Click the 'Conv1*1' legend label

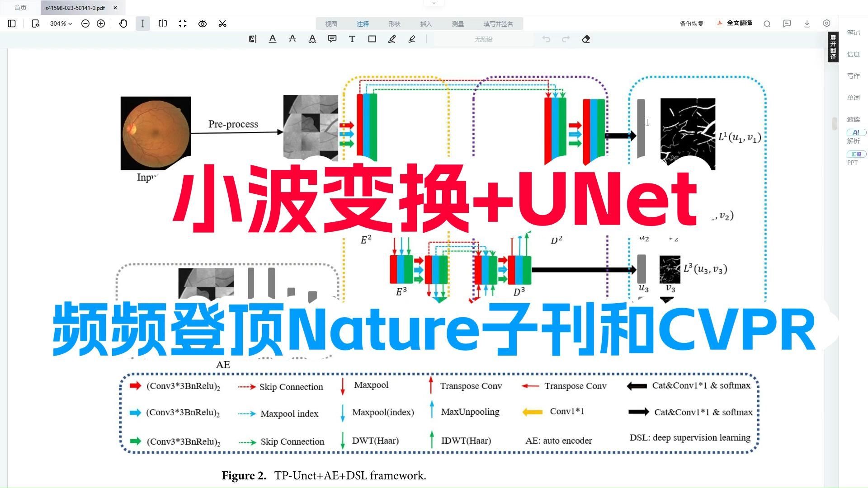(x=567, y=411)
